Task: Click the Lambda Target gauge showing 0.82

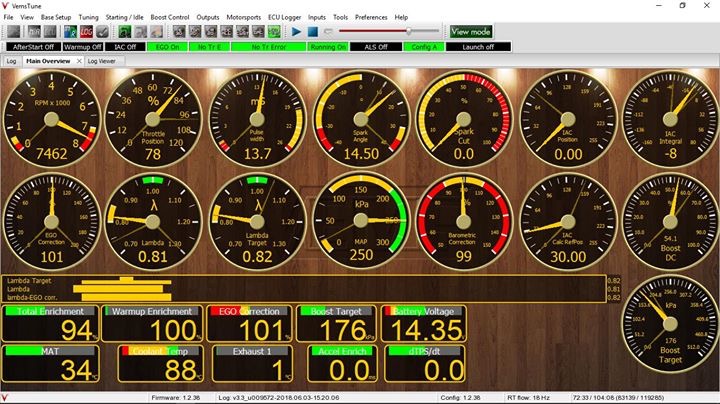Action: pyautogui.click(x=257, y=221)
